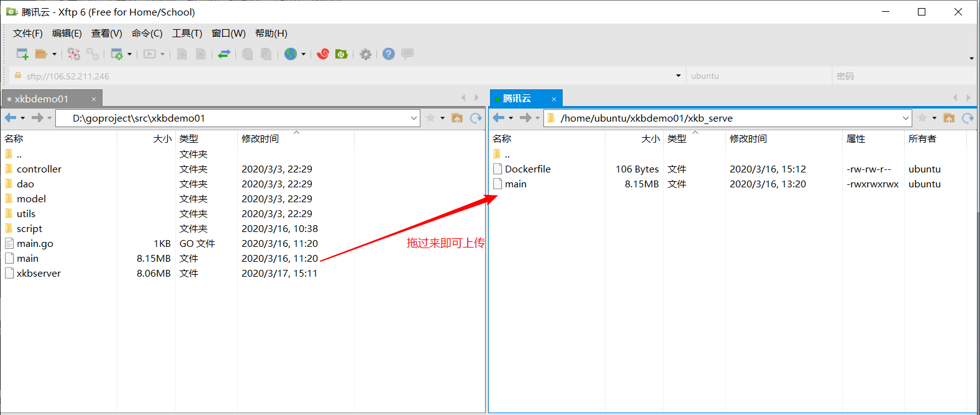
Task: Open Help via the blue question icon
Action: click(389, 54)
